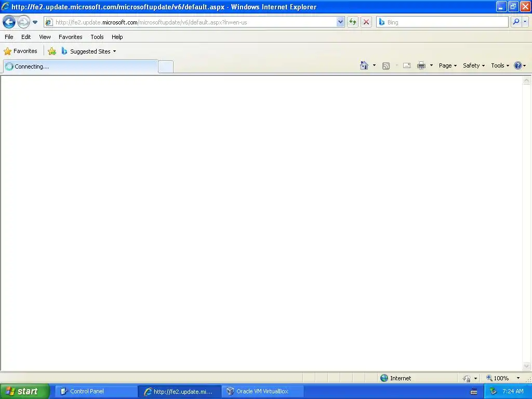This screenshot has height=399, width=532.
Task: Click the Print icon
Action: pyautogui.click(x=421, y=65)
